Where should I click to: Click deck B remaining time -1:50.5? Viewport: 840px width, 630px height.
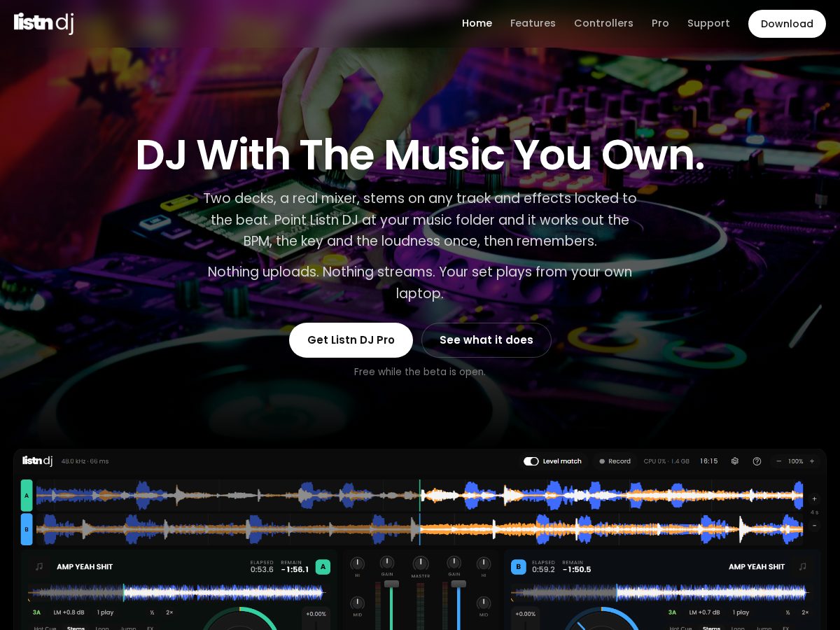click(x=577, y=570)
